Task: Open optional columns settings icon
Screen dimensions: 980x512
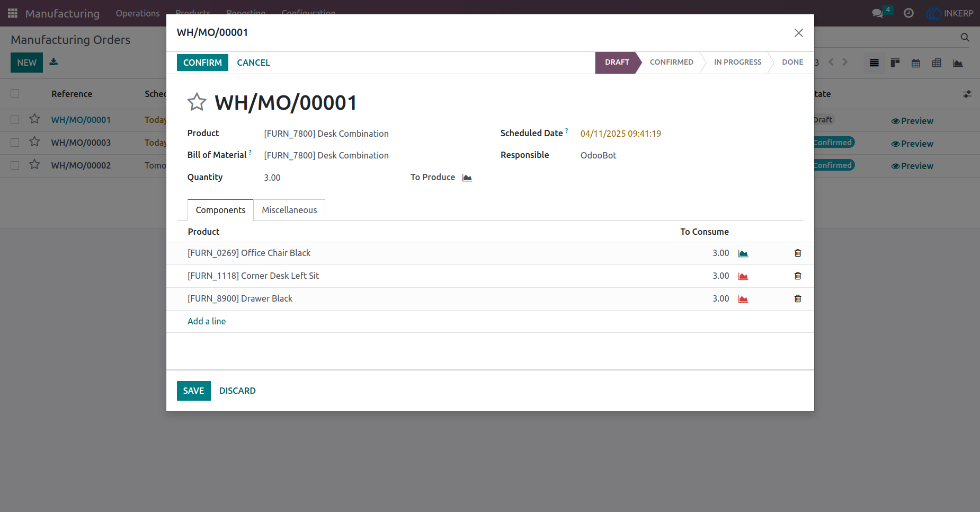Action: click(967, 94)
